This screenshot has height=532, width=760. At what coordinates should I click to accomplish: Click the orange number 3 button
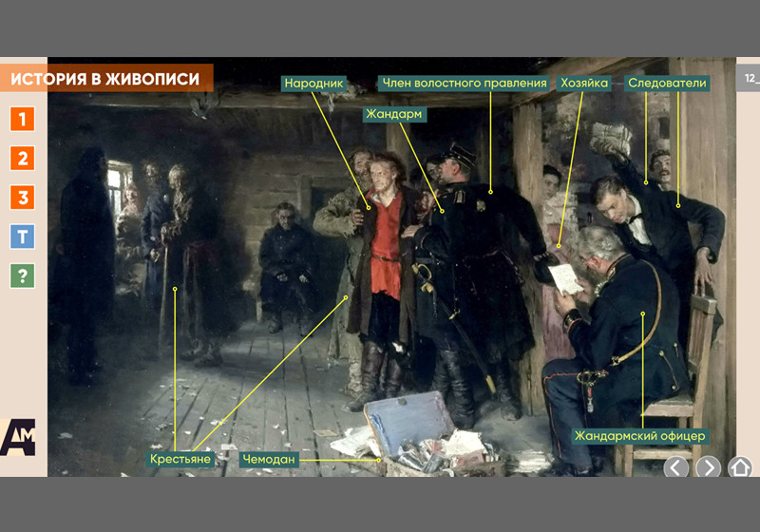23,198
